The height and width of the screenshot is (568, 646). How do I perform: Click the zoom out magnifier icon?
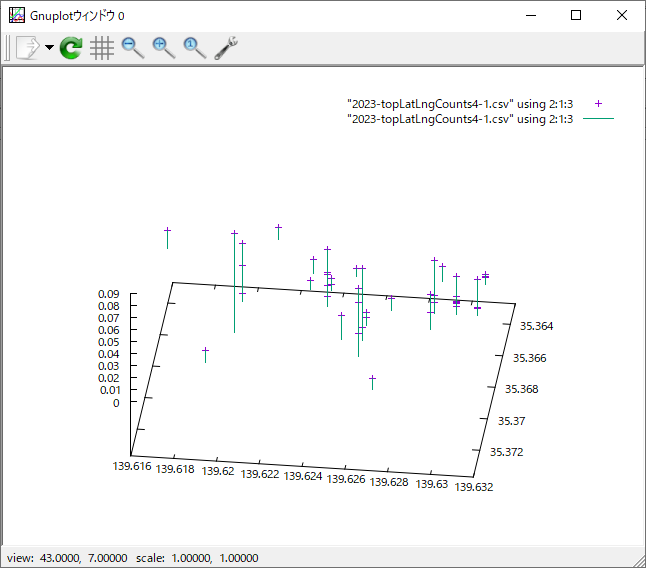(132, 48)
